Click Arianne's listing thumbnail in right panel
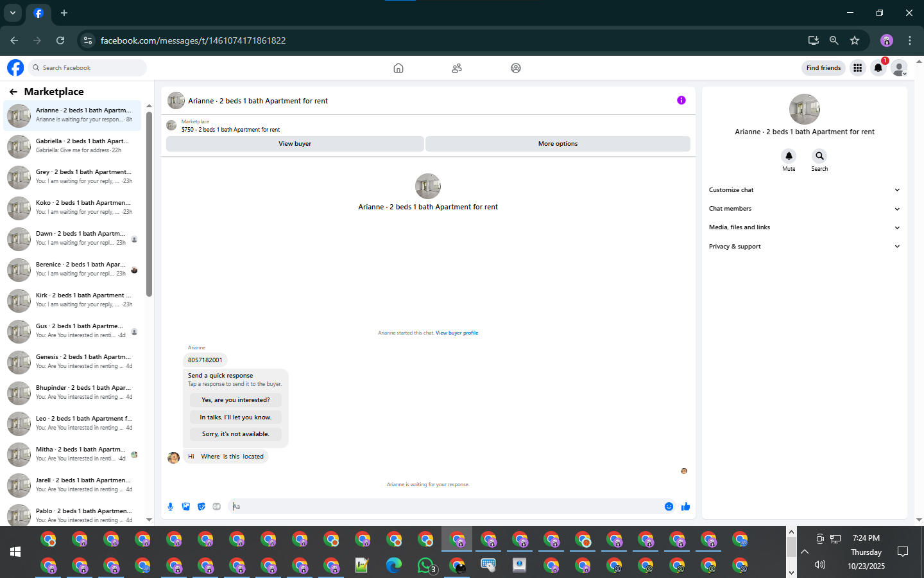This screenshot has width=924, height=578. (805, 109)
